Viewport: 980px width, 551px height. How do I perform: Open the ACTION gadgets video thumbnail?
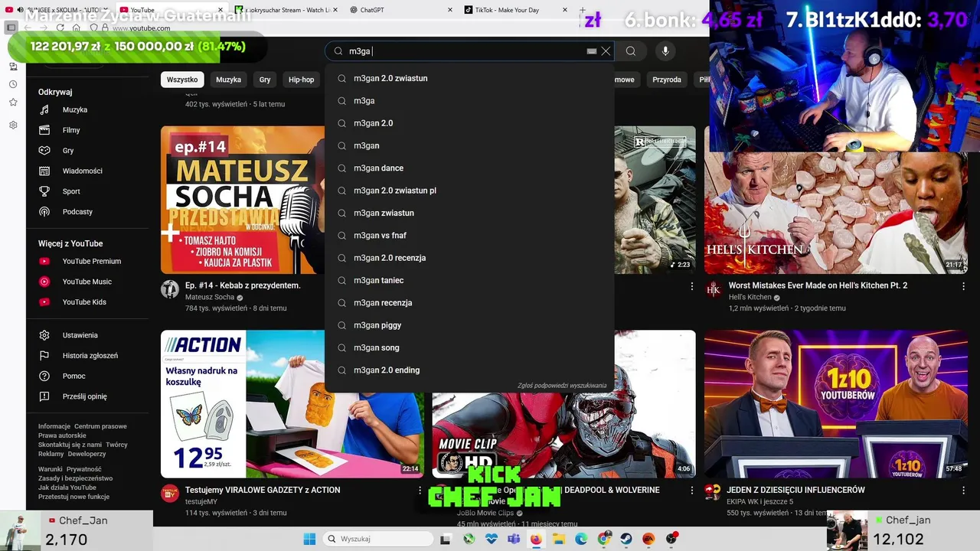pyautogui.click(x=292, y=404)
